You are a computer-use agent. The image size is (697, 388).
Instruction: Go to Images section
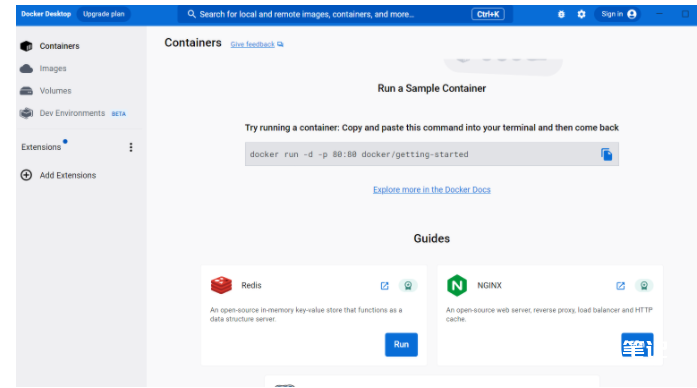tap(53, 68)
